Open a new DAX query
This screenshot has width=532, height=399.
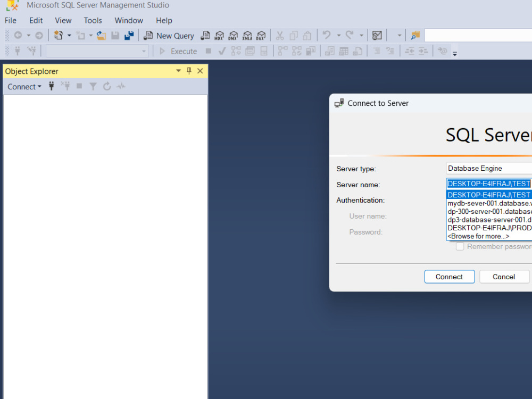point(261,36)
